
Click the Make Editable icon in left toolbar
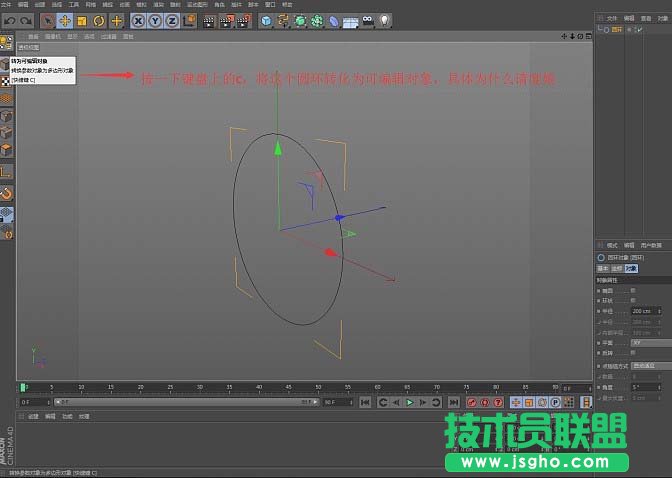click(x=5, y=64)
